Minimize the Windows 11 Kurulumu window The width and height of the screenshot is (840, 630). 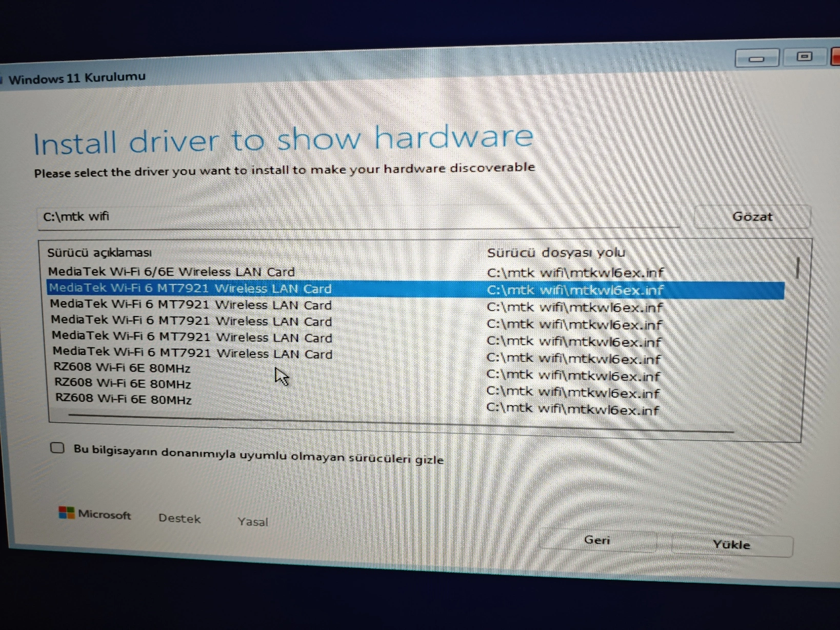click(x=757, y=58)
